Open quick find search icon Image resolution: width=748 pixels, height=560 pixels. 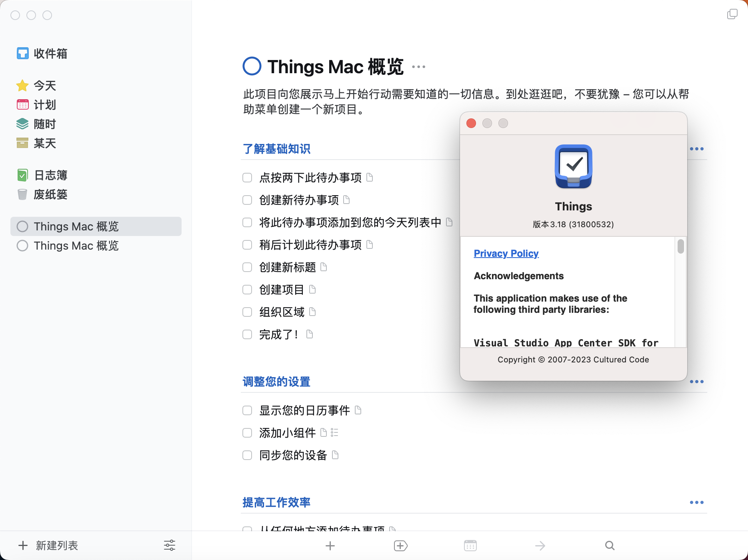point(610,546)
